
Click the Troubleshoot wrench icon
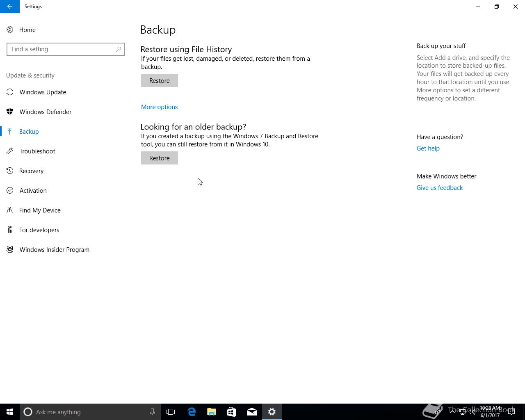click(x=10, y=151)
